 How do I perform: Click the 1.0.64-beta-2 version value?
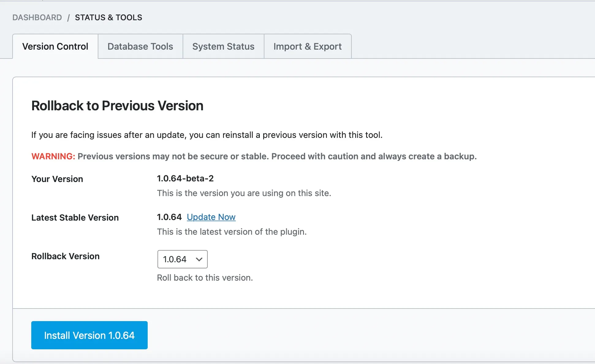click(185, 178)
